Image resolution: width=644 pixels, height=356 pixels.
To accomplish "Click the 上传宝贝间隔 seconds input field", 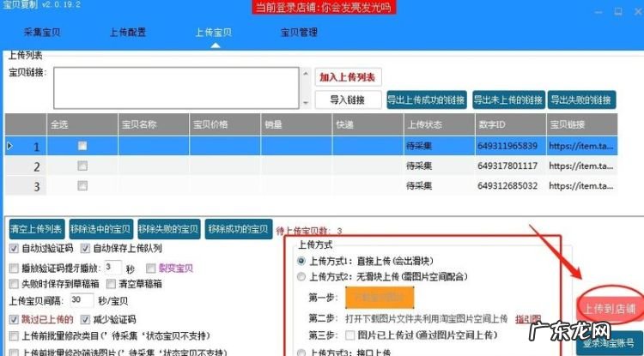I will (82, 300).
